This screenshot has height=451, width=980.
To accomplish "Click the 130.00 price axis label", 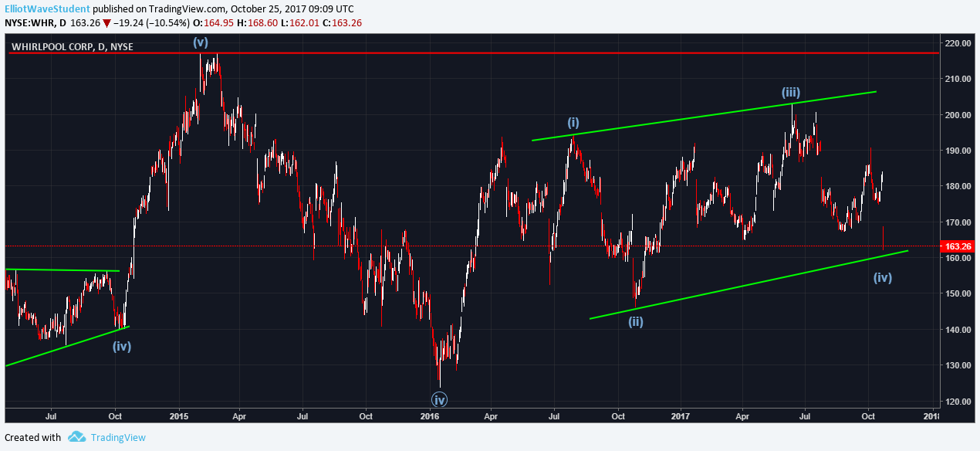I will pos(958,365).
